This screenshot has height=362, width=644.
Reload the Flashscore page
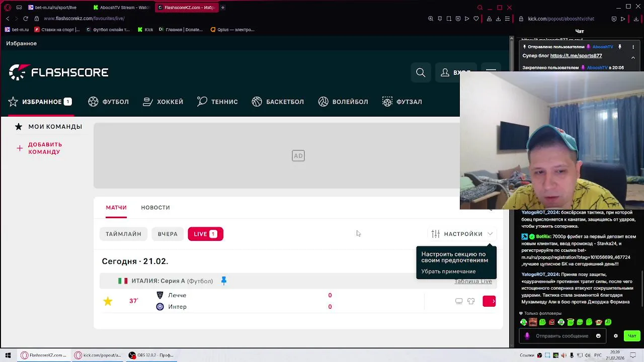pyautogui.click(x=25, y=19)
